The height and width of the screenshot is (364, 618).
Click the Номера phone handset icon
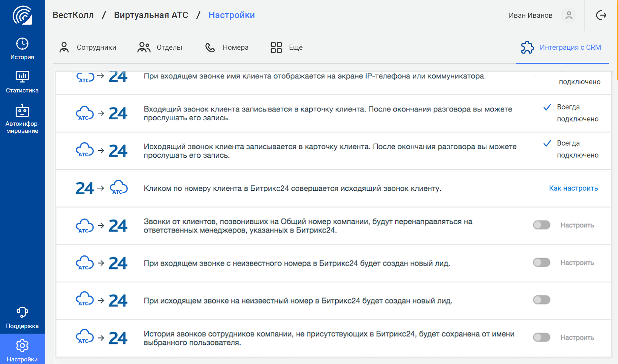click(210, 48)
